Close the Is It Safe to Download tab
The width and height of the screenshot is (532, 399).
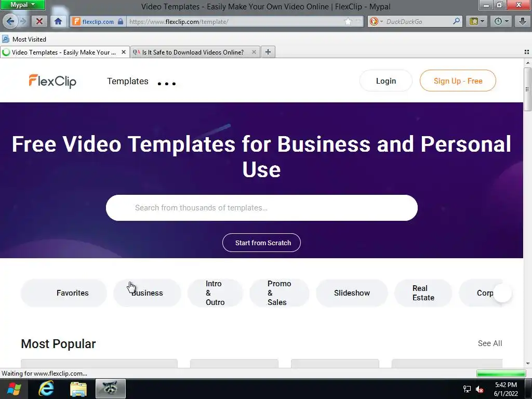tap(254, 52)
